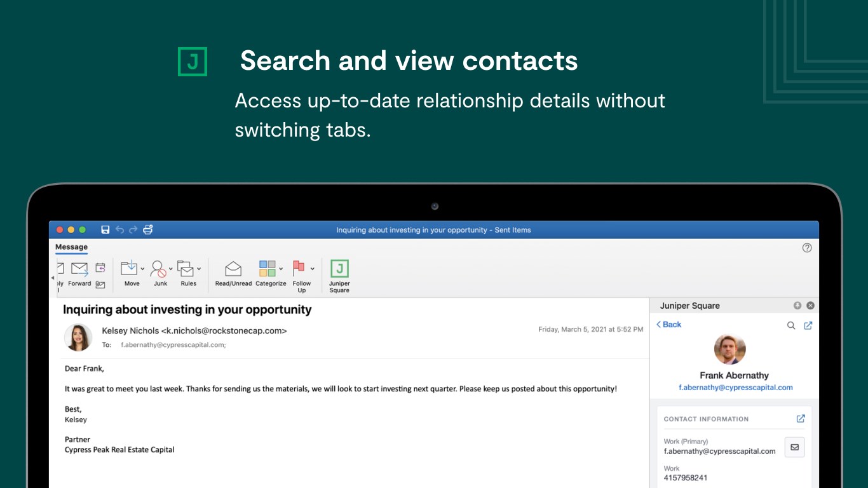This screenshot has height=488, width=868.
Task: Click Frank Abernathy name in pane
Action: pos(735,376)
